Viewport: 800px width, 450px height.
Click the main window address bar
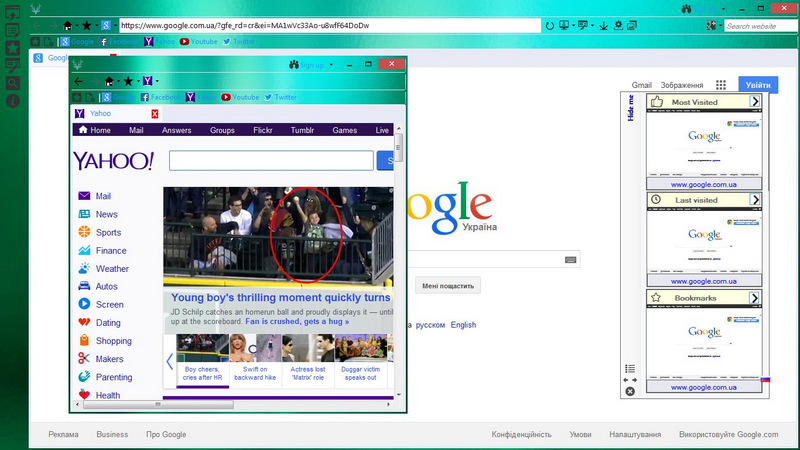pos(330,26)
